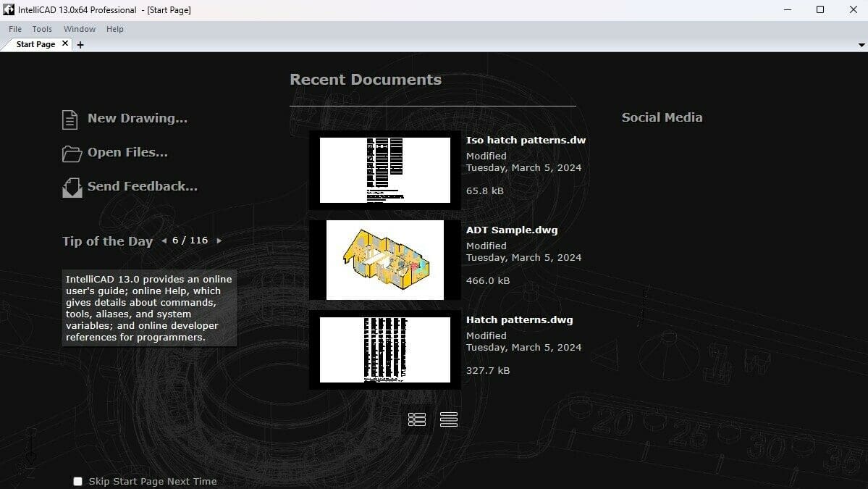This screenshot has width=868, height=489.
Task: Click the Send Feedback envelope icon
Action: 72,188
